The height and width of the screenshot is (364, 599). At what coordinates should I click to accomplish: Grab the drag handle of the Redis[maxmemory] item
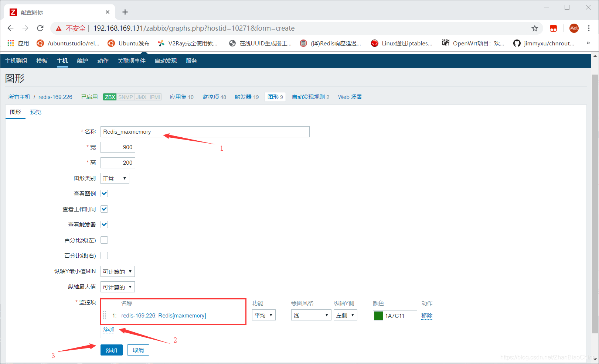tap(104, 315)
